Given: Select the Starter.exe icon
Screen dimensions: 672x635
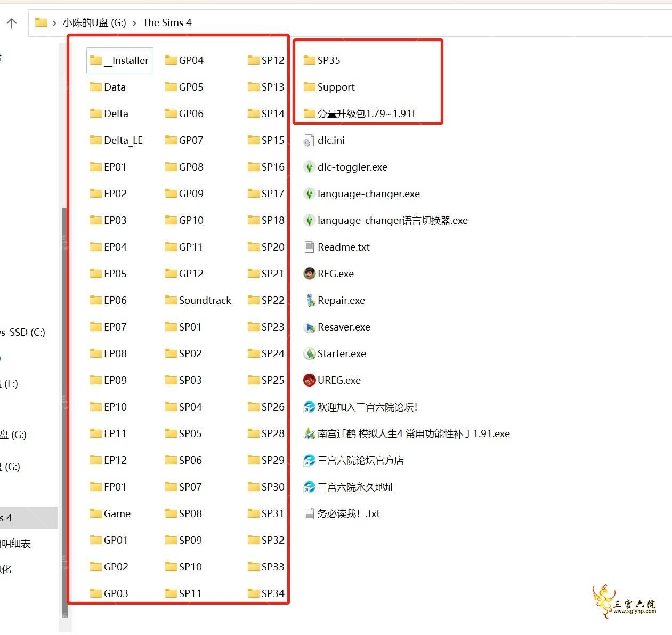Looking at the screenshot, I should (309, 353).
